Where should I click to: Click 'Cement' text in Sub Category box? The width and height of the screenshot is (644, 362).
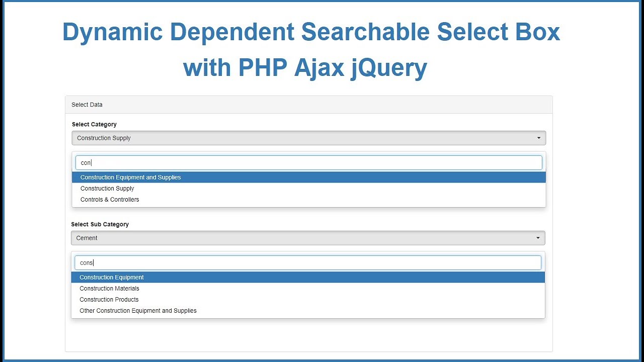point(87,238)
